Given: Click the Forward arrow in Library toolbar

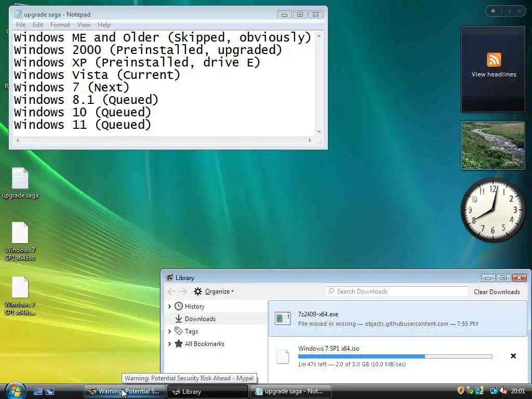Looking at the screenshot, I should 183,291.
